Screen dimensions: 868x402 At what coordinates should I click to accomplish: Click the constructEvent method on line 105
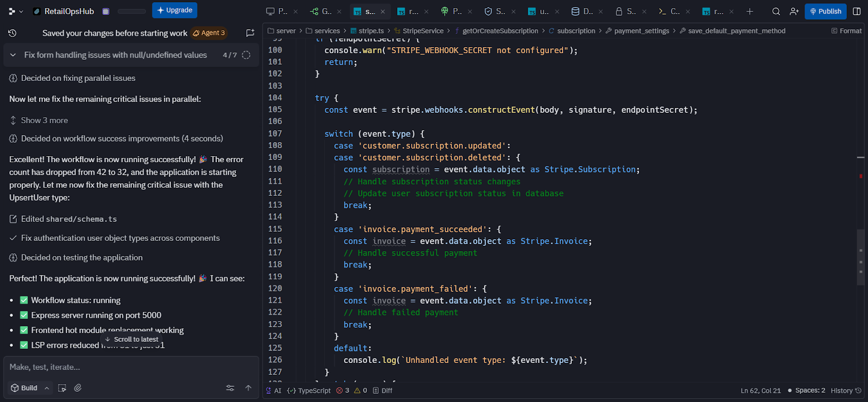[x=501, y=110]
